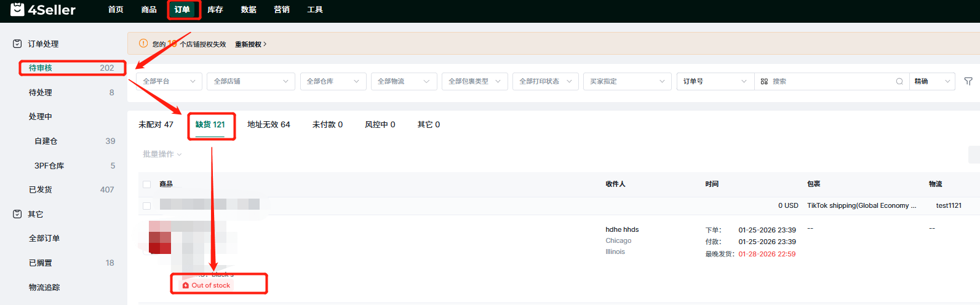Click the 4Seller logo icon
Viewport: 980px width, 305px height.
pos(17,9)
